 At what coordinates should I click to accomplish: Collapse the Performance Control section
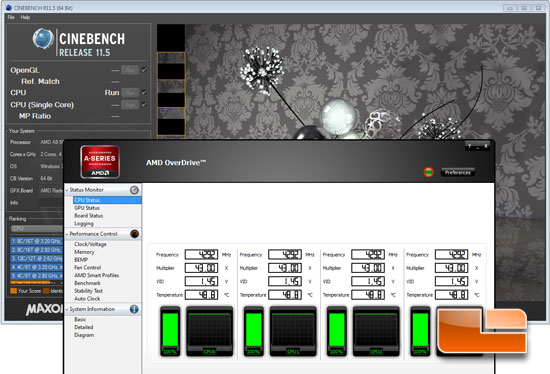click(67, 234)
